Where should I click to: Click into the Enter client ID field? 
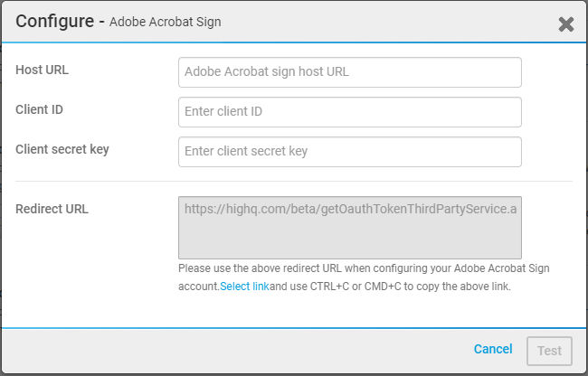pyautogui.click(x=350, y=112)
